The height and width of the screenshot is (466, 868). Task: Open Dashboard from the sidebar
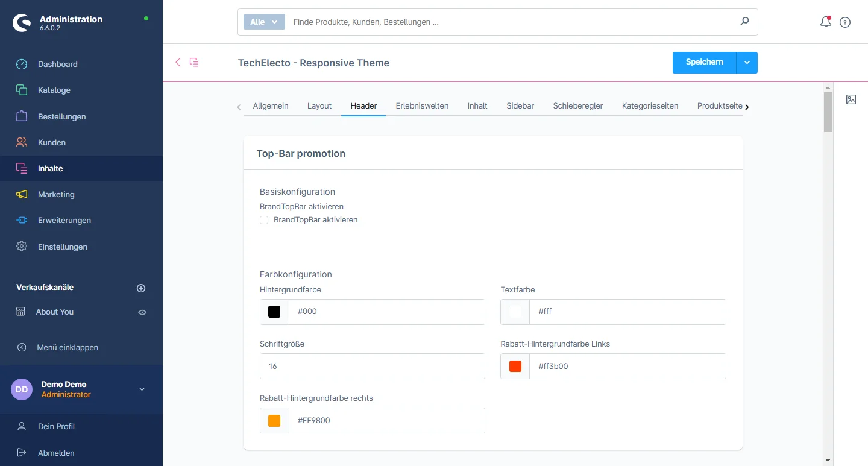tap(57, 64)
